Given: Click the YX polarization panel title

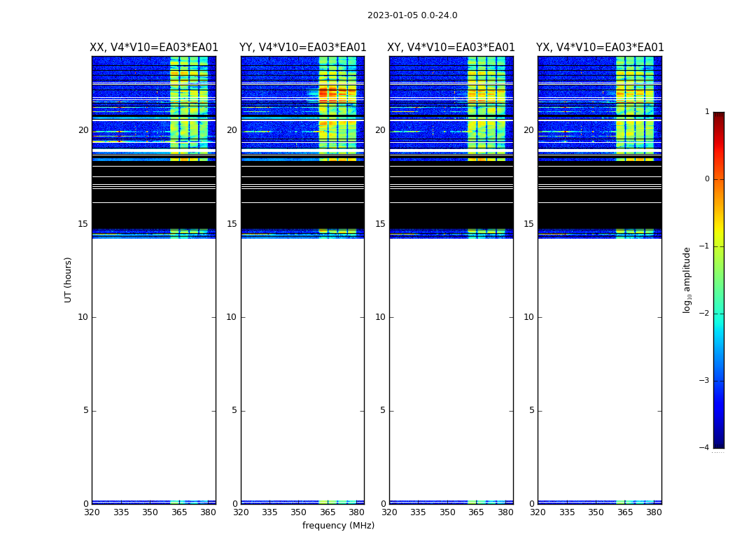Looking at the screenshot, I should [600, 48].
